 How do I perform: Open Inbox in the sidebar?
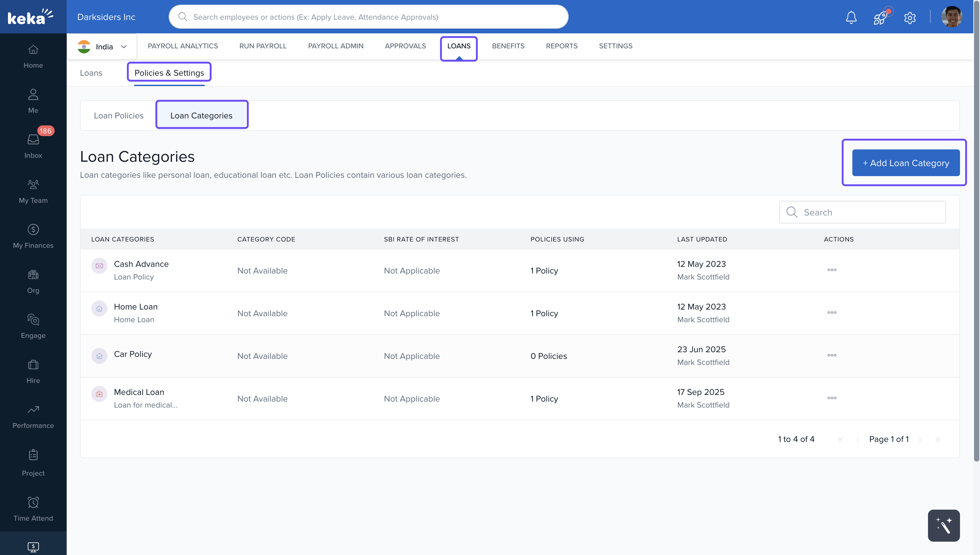click(x=33, y=146)
